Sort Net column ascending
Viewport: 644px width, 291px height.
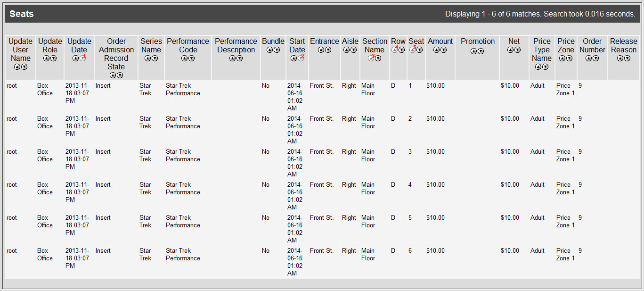point(510,50)
